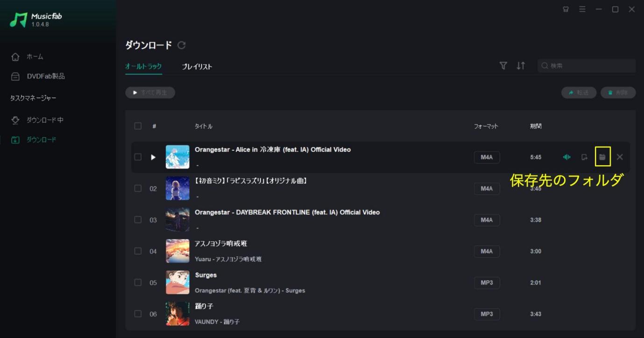Image resolution: width=644 pixels, height=338 pixels.
Task: Click the 削除 delete button
Action: tap(618, 92)
